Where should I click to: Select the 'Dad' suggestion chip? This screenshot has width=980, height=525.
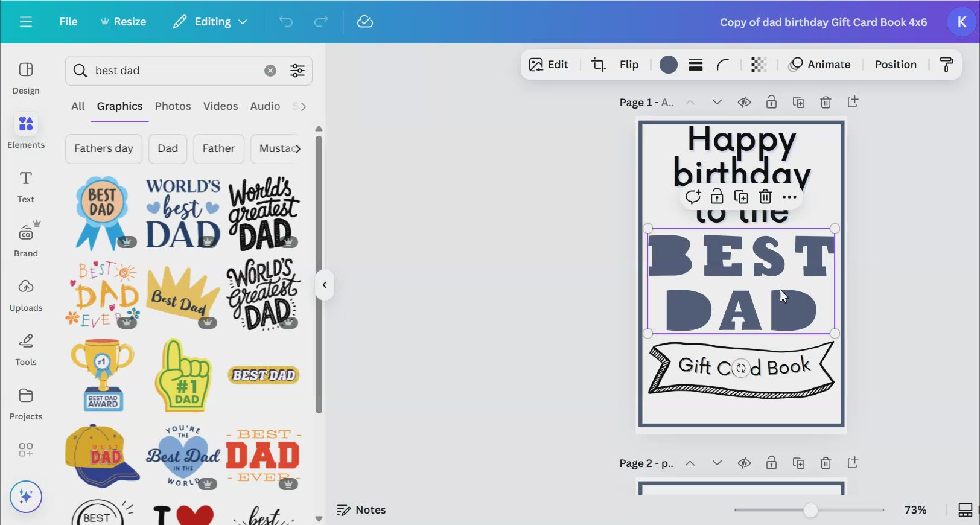tap(168, 148)
